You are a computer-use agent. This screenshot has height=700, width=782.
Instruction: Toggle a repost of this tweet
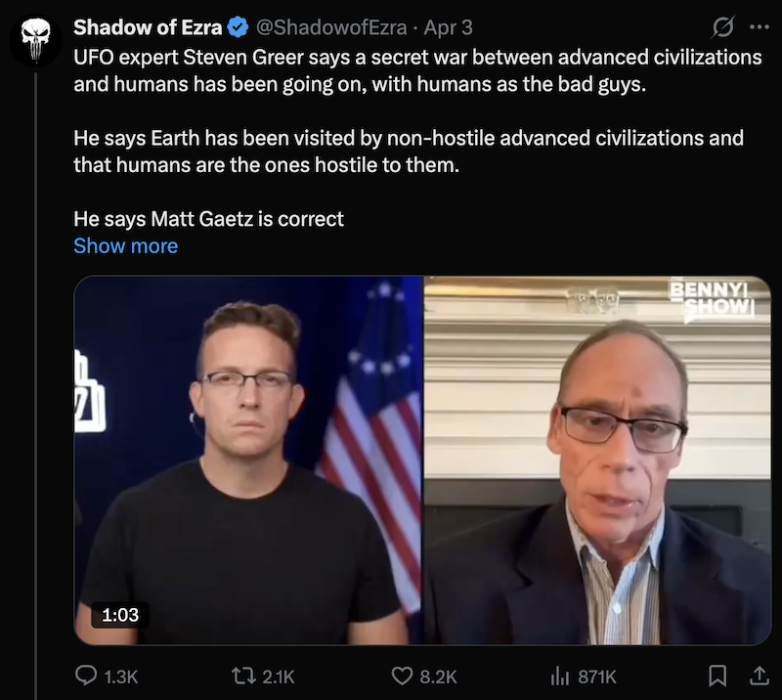point(243,676)
